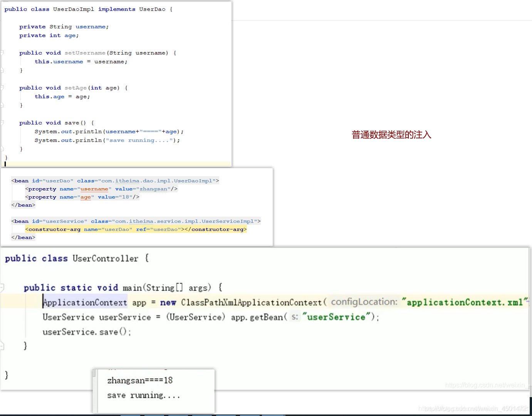This screenshot has height=416, width=532.
Task: Click the userService.save(); statement
Action: pos(87,332)
